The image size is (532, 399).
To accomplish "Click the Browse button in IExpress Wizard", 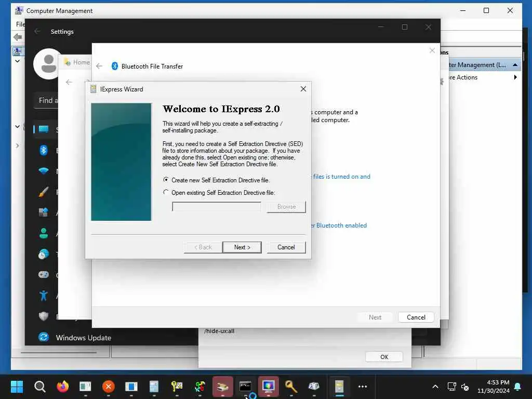I will 286,207.
